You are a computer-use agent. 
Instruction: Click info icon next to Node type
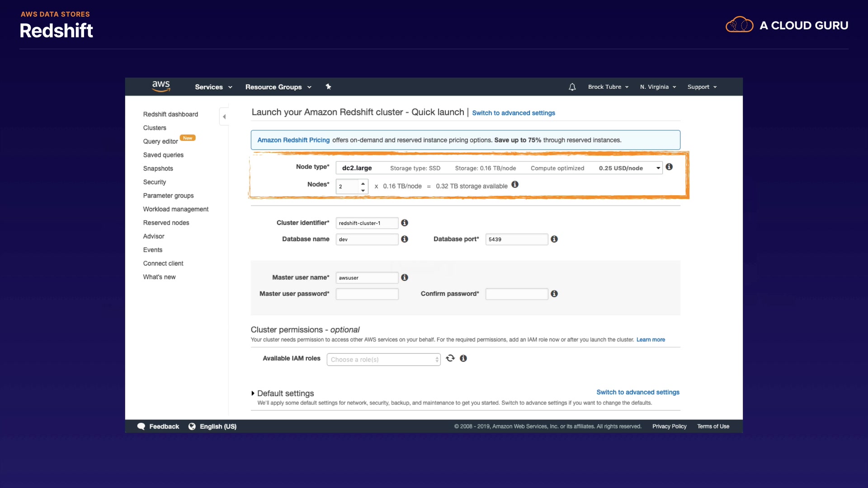[x=669, y=167]
